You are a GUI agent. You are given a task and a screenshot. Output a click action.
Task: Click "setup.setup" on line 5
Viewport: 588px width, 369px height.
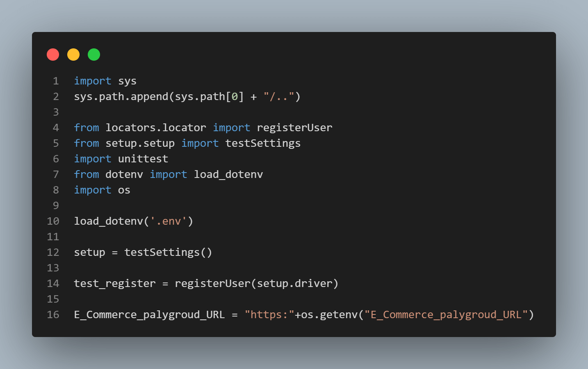[140, 143]
